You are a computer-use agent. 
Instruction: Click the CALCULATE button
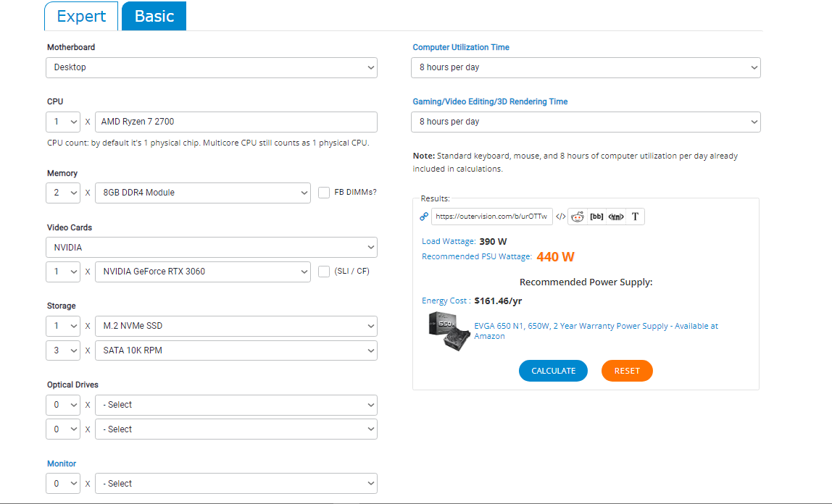pos(554,371)
